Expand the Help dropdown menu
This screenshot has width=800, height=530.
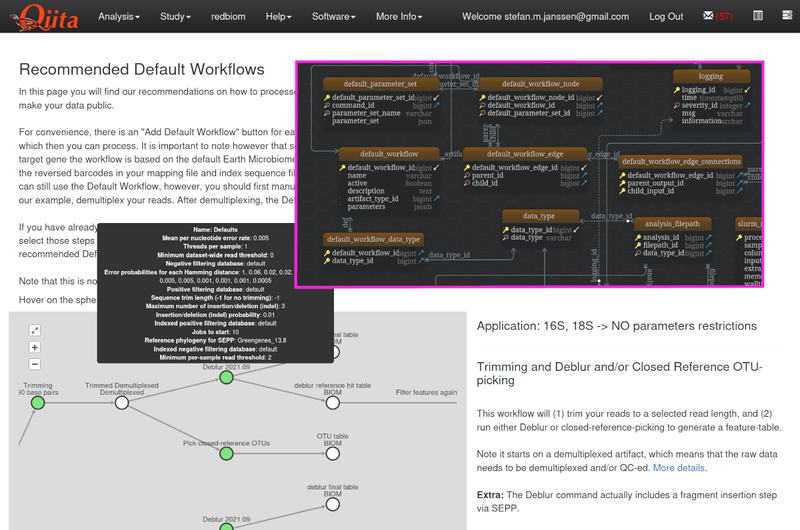278,16
